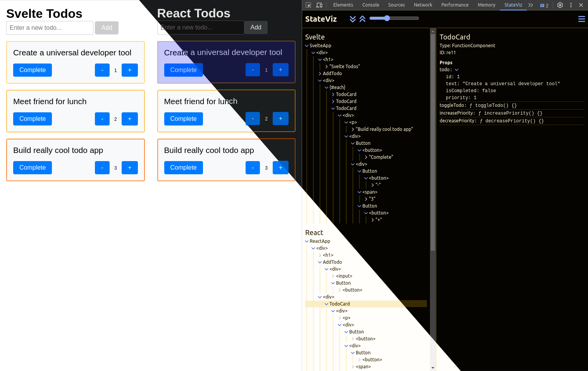Complete 'Build really cool todo app' in Svelte

(x=33, y=168)
